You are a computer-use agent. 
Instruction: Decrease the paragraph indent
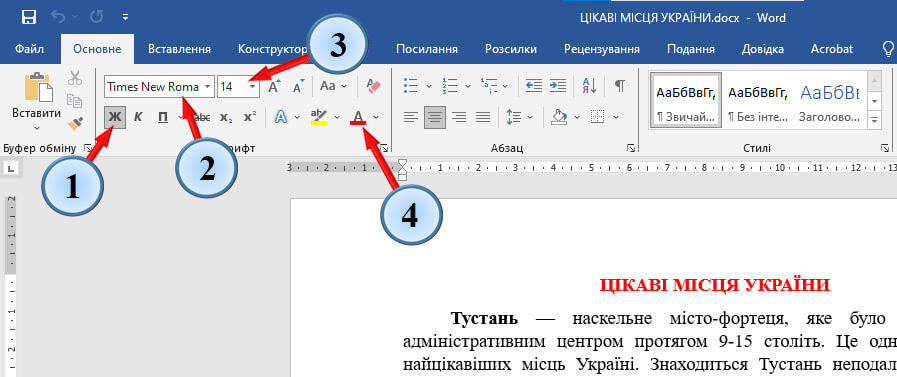tap(534, 86)
